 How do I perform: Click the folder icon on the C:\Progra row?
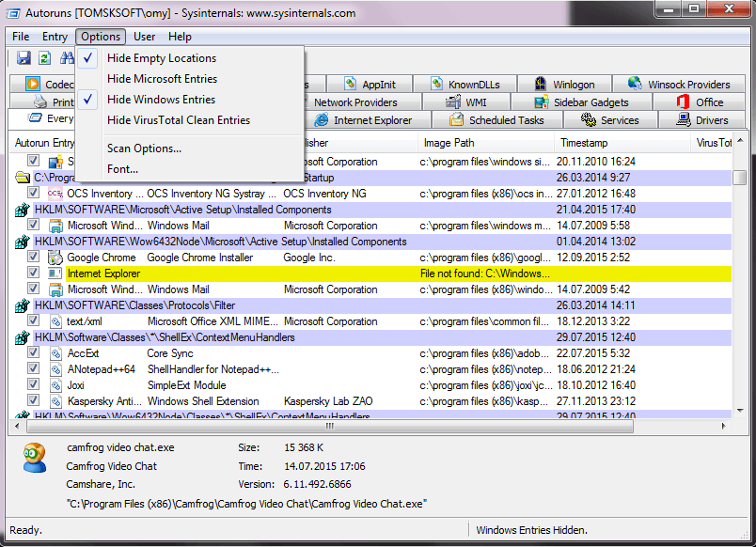pos(23,178)
